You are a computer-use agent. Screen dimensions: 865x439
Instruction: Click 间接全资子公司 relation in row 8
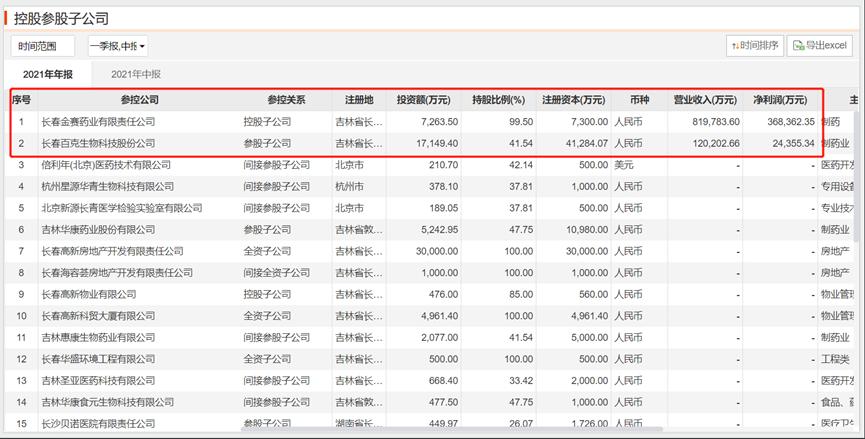click(277, 272)
